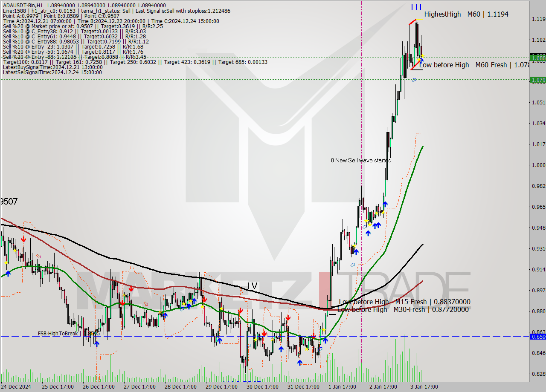Click the 1.000 price axis value
Screen dimensions: 546x392
538,165
